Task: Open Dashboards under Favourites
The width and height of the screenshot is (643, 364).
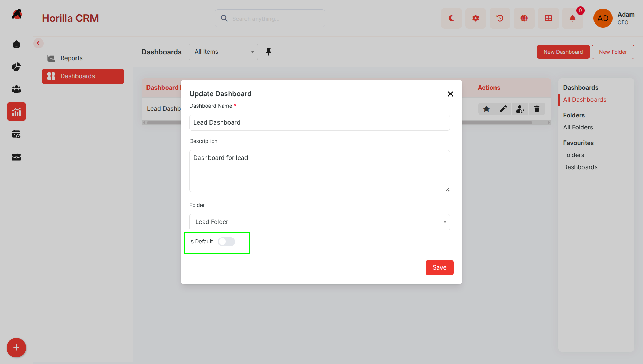Action: [x=580, y=167]
